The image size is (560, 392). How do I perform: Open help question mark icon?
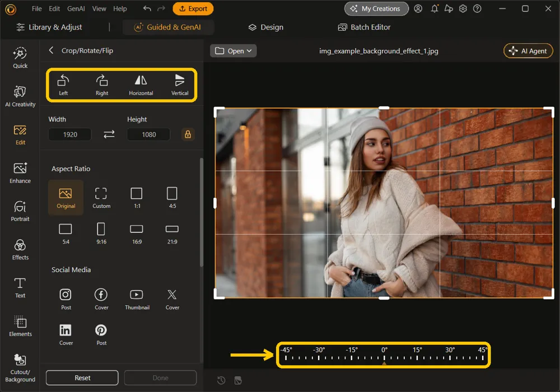pyautogui.click(x=477, y=8)
